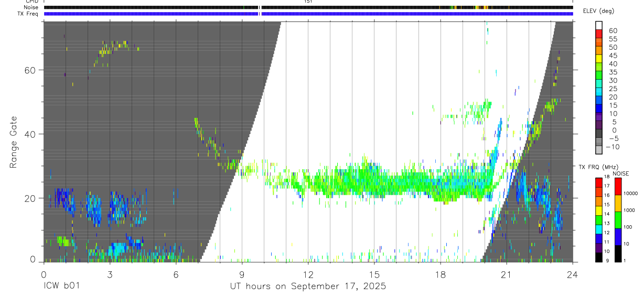The height and width of the screenshot is (297, 644).
Task: Click the white top block of elevation scale
Action: coord(599,25)
